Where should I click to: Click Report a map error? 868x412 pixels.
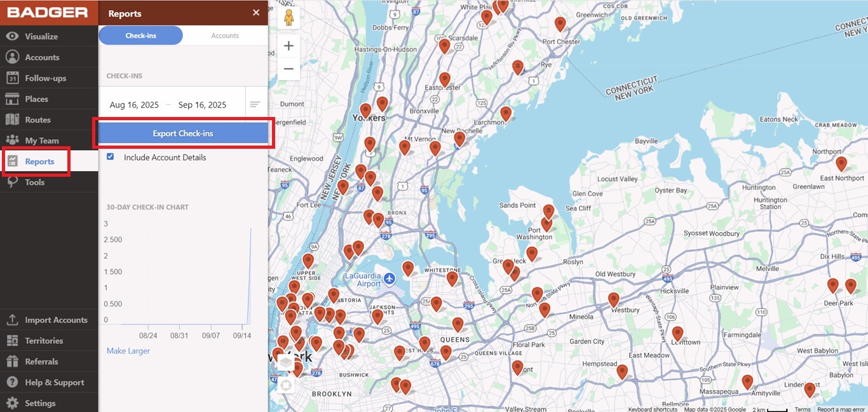(x=841, y=409)
